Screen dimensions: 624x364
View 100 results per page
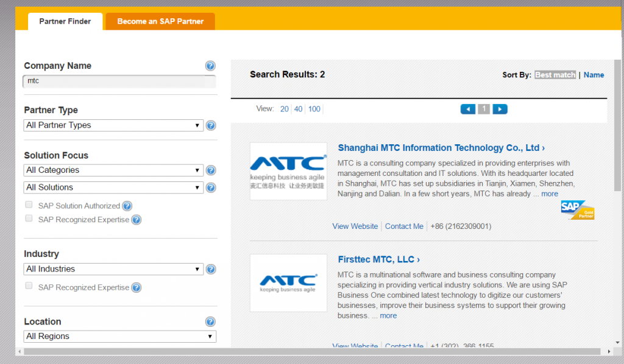tap(314, 109)
